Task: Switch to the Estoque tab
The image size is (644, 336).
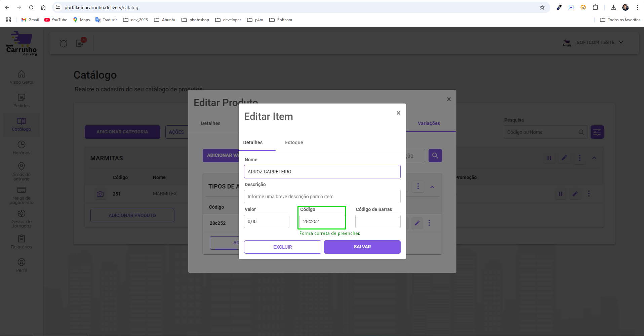Action: tap(294, 142)
